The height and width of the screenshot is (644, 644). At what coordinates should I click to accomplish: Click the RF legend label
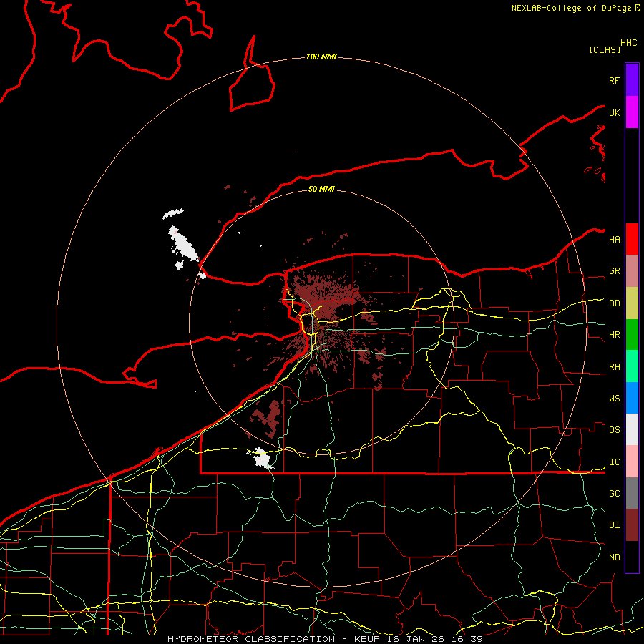(x=614, y=81)
